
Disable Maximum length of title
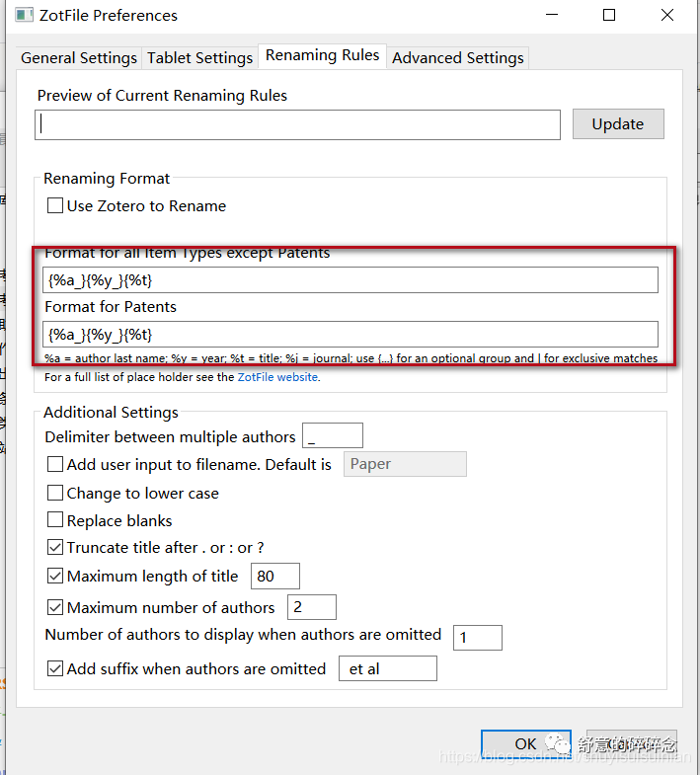coord(55,577)
